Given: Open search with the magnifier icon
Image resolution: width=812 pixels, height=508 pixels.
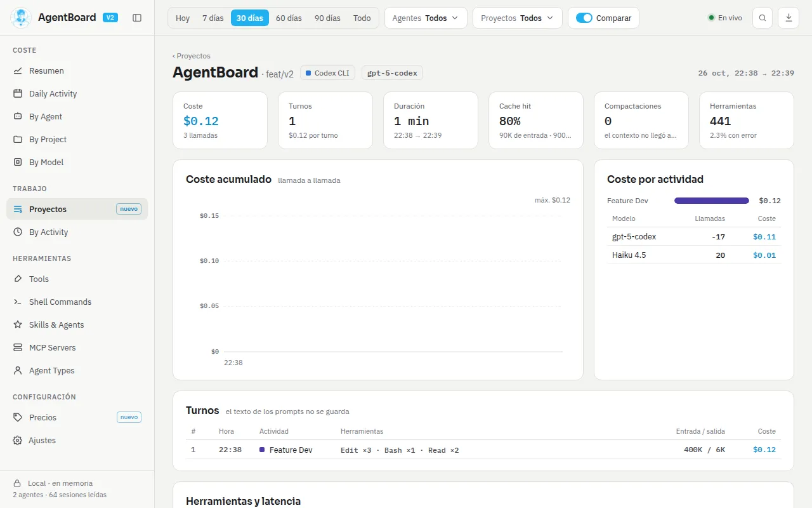Looking at the screenshot, I should point(763,18).
